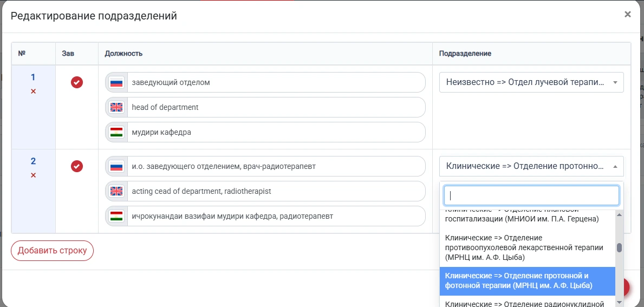The image size is (644, 307).
Task: Select Отделение противоопухолевой лекарственной терапии option
Action: coord(528,248)
